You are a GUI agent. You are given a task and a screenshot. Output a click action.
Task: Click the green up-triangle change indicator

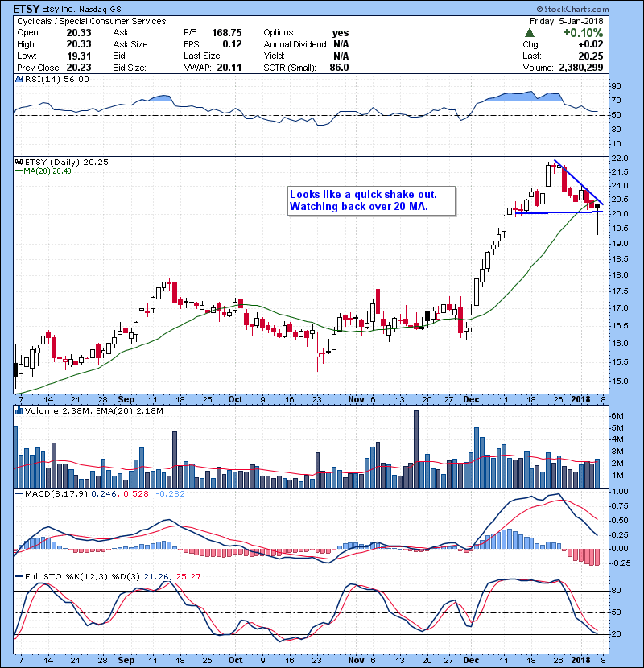pyautogui.click(x=530, y=33)
